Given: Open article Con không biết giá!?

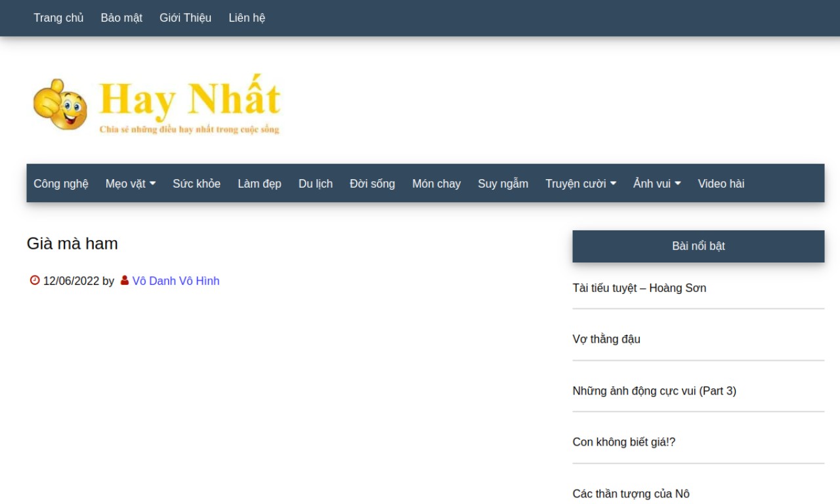Looking at the screenshot, I should click(x=623, y=442).
